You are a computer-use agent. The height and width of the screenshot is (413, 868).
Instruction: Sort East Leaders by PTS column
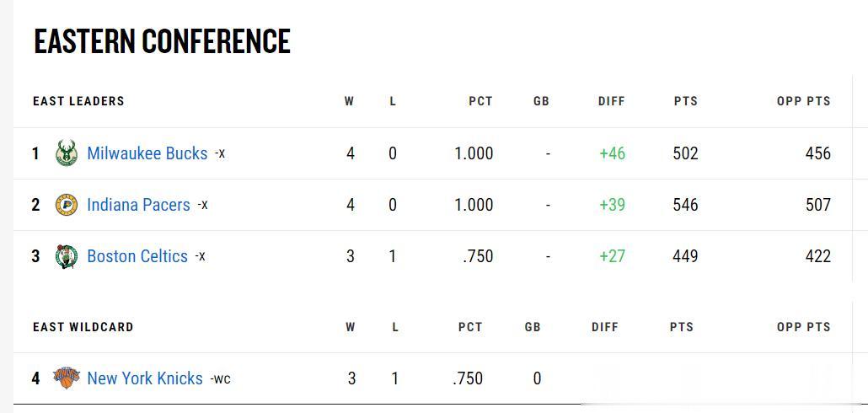[x=686, y=101]
